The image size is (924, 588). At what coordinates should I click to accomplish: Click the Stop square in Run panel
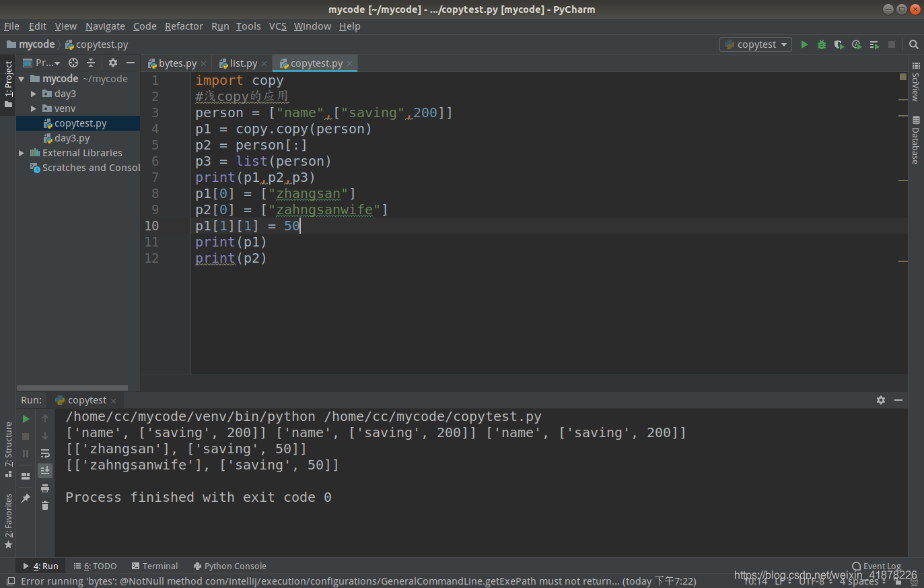pyautogui.click(x=26, y=436)
